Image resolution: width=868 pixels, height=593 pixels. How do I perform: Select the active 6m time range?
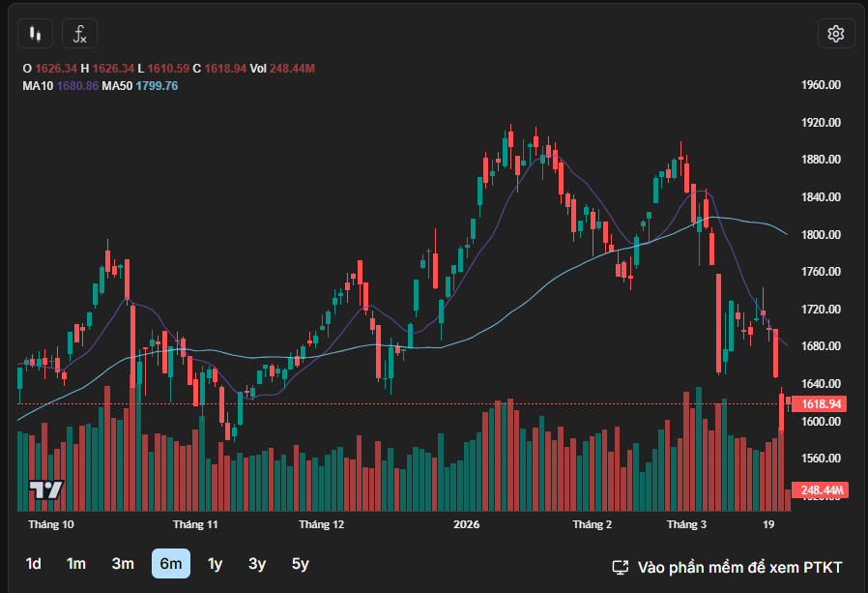coord(171,564)
